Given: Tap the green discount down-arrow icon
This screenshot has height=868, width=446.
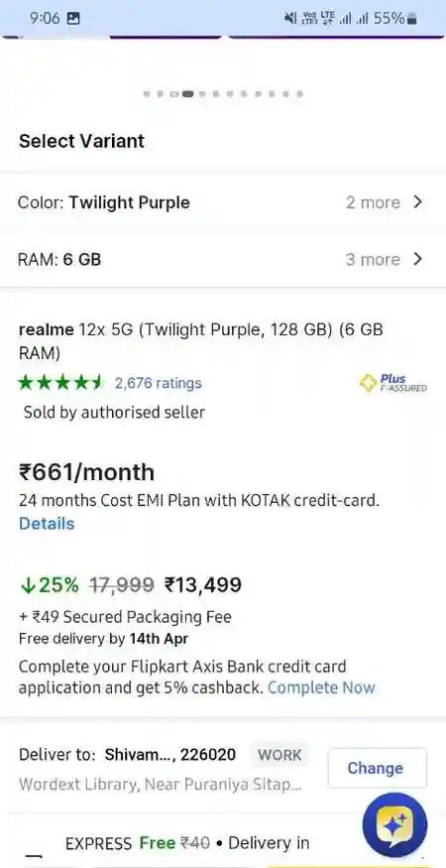Looking at the screenshot, I should [26, 585].
